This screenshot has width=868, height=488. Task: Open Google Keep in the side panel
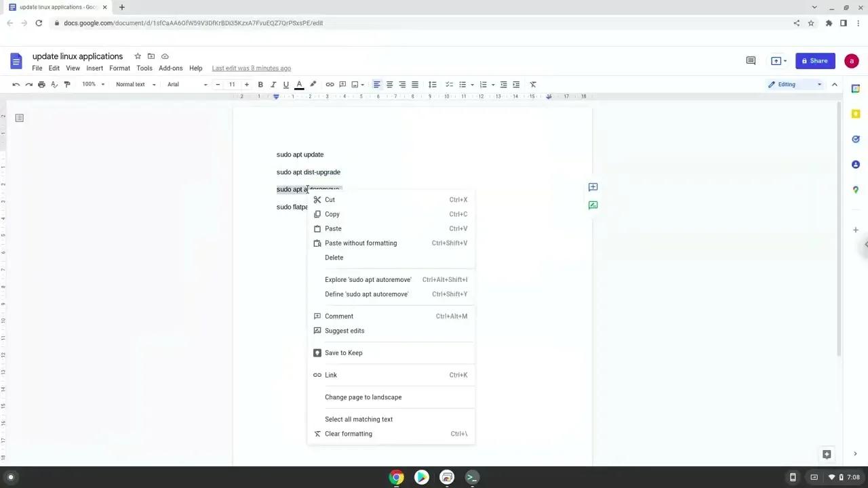(856, 114)
